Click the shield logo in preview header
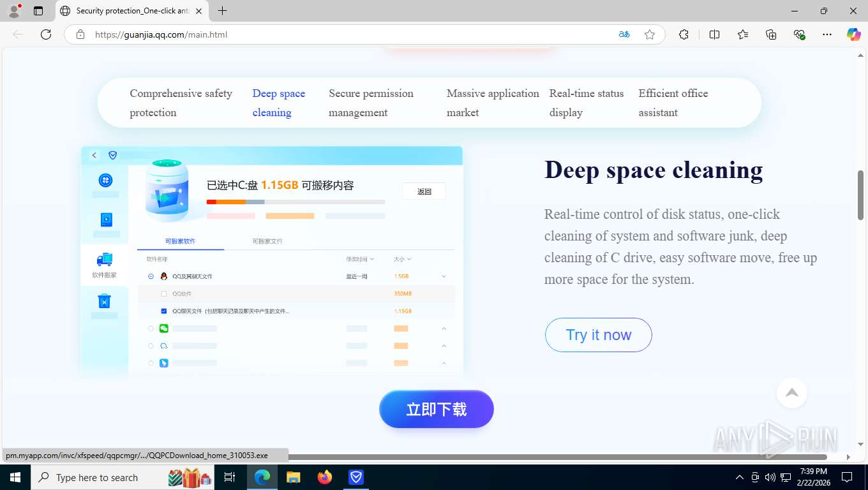Screen dimensions: 868x490 pyautogui.click(x=113, y=155)
